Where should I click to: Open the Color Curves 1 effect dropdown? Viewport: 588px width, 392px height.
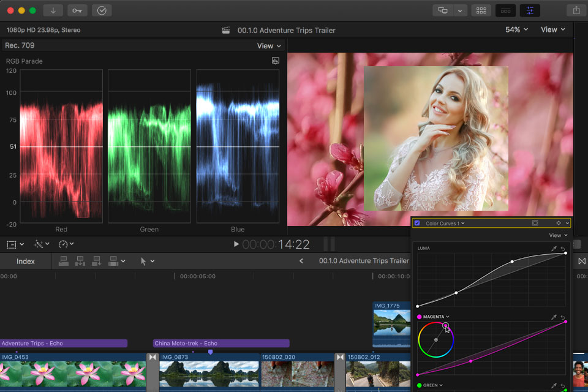[x=445, y=224]
